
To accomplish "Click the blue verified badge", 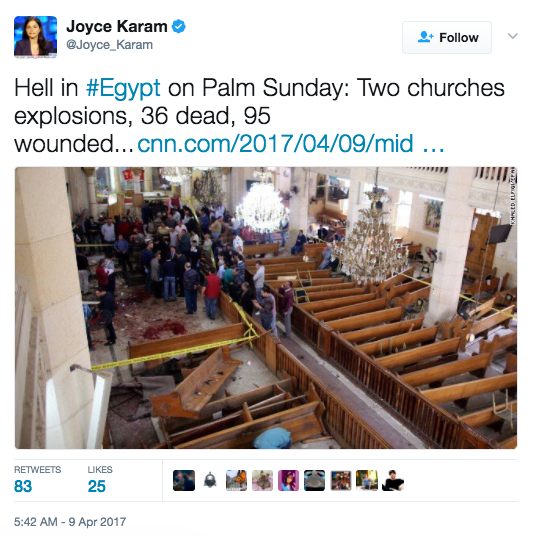I will click(x=179, y=26).
